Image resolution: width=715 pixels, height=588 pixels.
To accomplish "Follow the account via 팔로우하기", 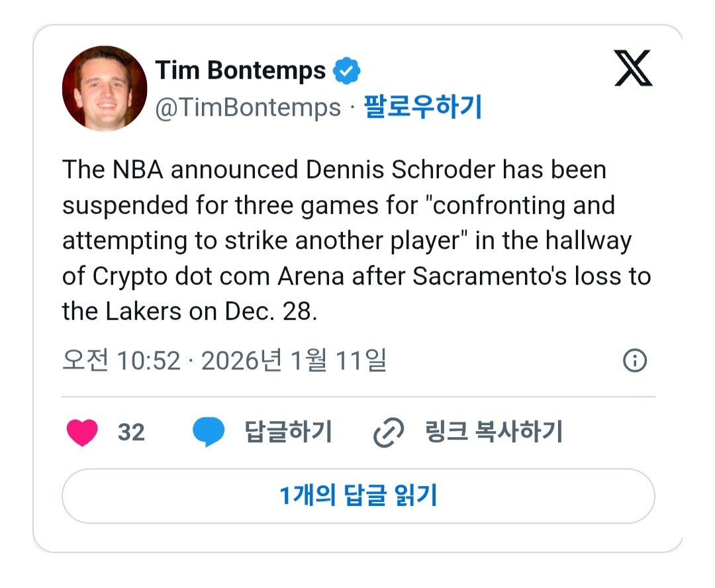I will [422, 107].
